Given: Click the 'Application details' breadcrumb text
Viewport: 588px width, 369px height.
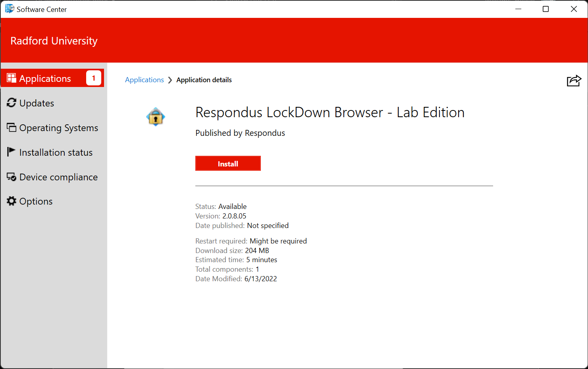Looking at the screenshot, I should [204, 80].
